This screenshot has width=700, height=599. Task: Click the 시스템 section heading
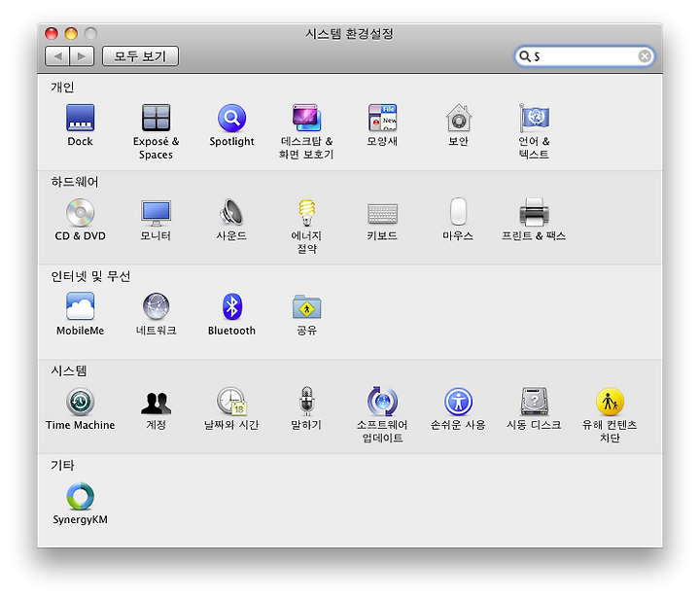(69, 370)
